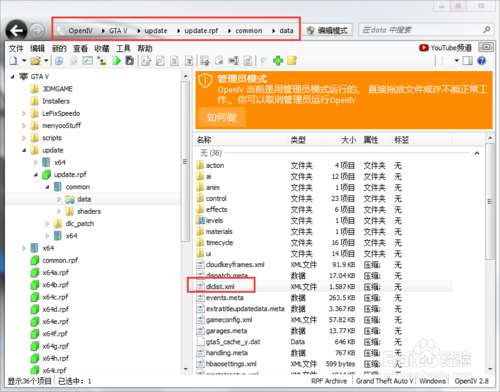Click the YouTube频道 link

click(x=451, y=48)
